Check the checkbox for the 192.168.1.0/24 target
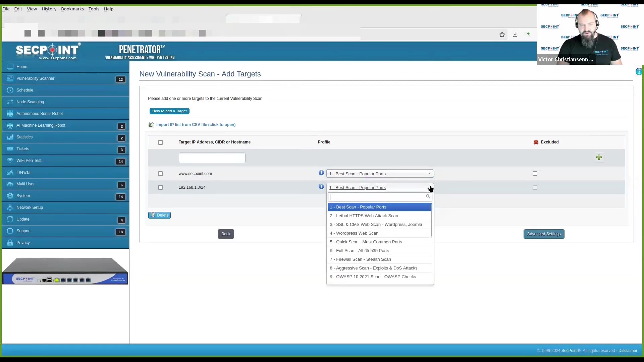644x362 pixels. [160, 187]
